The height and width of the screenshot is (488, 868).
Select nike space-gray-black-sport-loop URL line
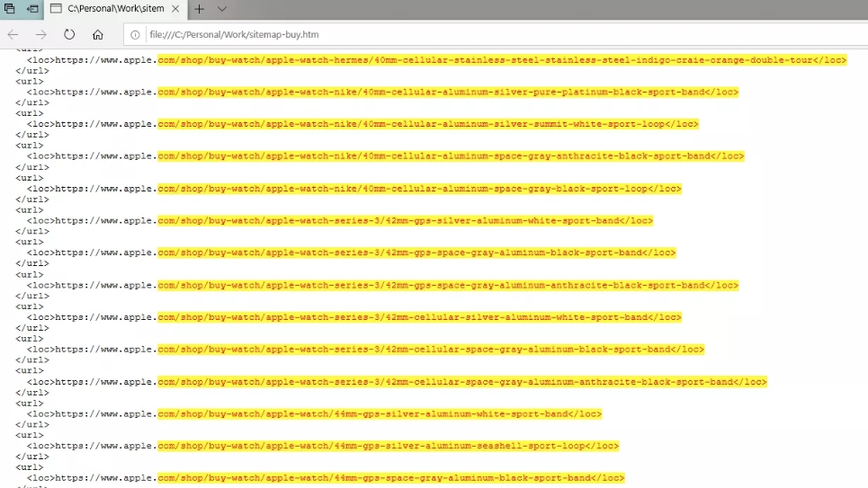pos(354,189)
